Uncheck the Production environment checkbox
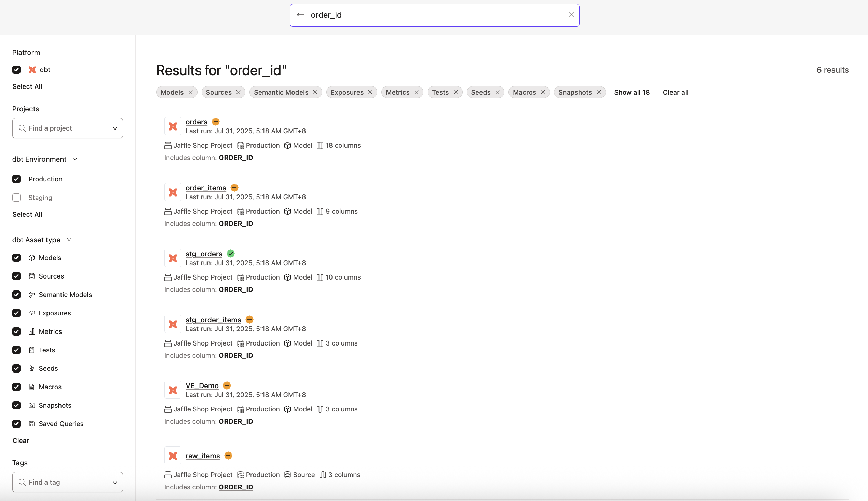The image size is (868, 501). [x=16, y=179]
